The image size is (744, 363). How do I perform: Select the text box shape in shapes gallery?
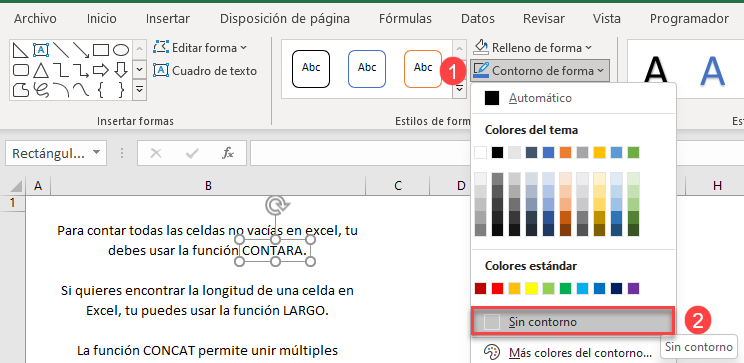click(41, 49)
